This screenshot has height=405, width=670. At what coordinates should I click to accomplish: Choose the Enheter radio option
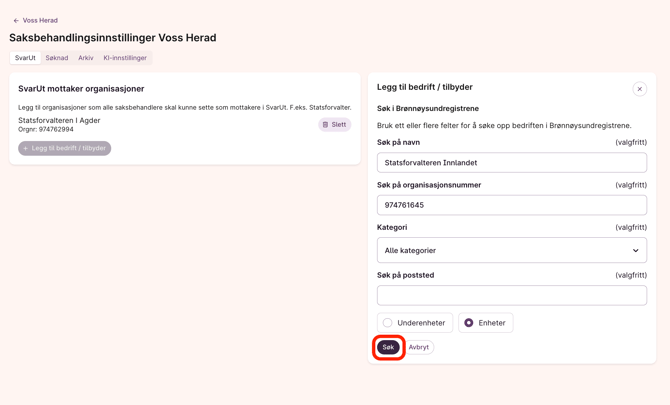(x=469, y=323)
